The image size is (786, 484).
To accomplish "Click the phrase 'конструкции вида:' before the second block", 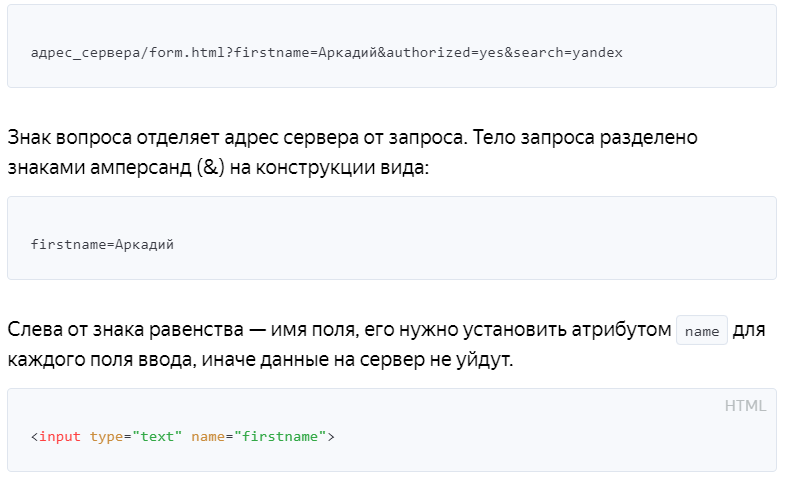I will coord(342,168).
